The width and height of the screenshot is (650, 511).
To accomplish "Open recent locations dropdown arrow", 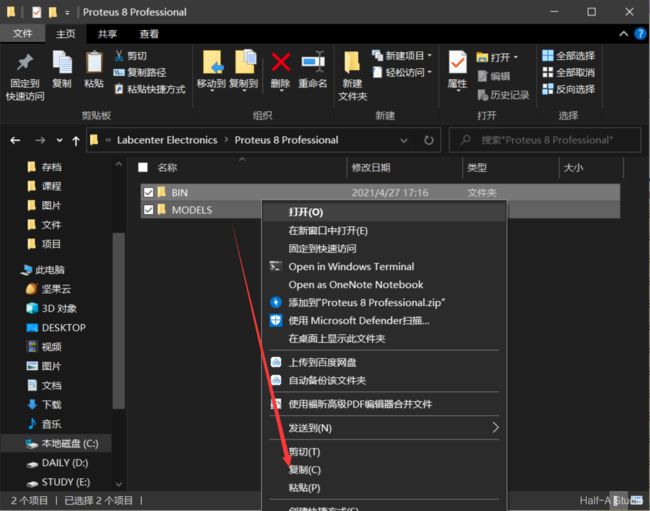I will coord(59,140).
